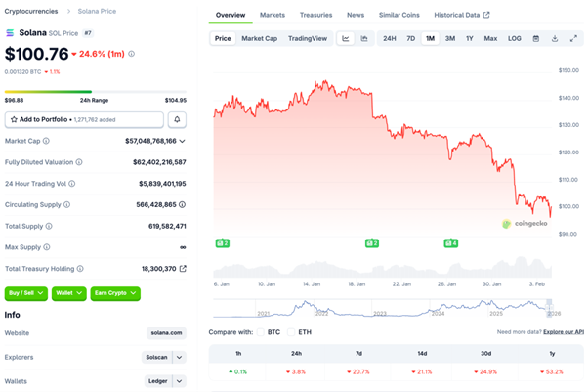Open the Historical Data tab
Image resolution: width=588 pixels, height=392 pixels.
point(461,15)
